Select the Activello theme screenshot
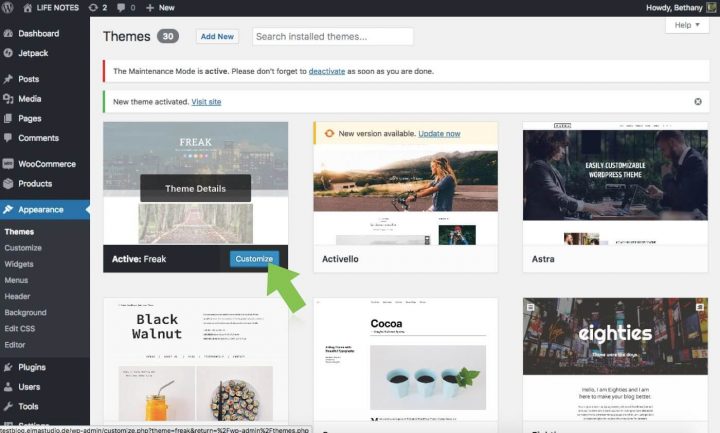 tap(405, 195)
